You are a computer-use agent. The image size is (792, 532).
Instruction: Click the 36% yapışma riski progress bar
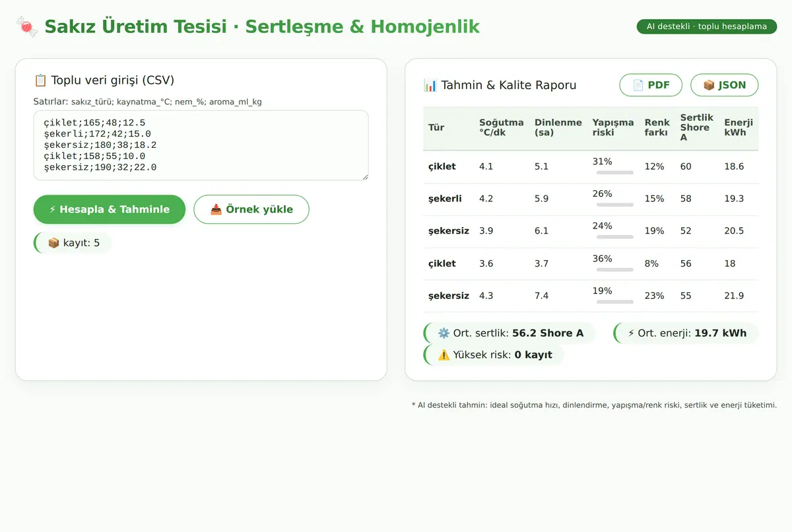[615, 270]
